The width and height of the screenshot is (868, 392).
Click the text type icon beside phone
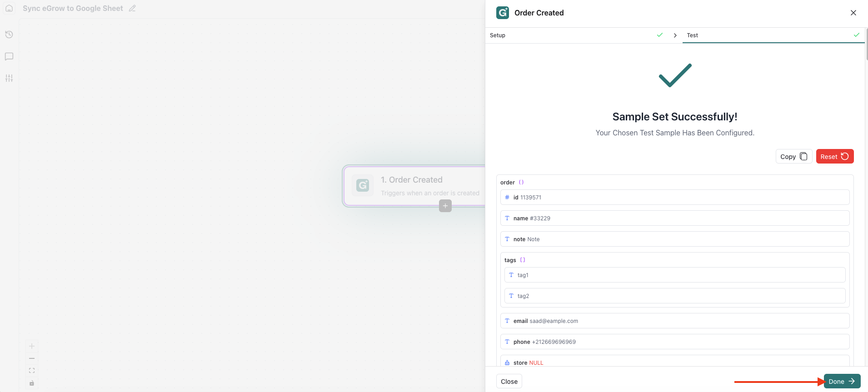(507, 342)
